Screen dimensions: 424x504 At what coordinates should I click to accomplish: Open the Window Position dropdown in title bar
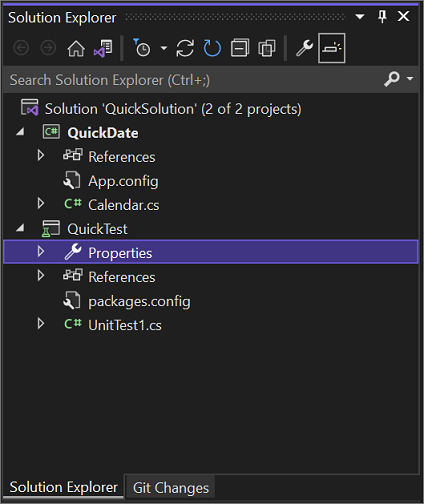360,16
